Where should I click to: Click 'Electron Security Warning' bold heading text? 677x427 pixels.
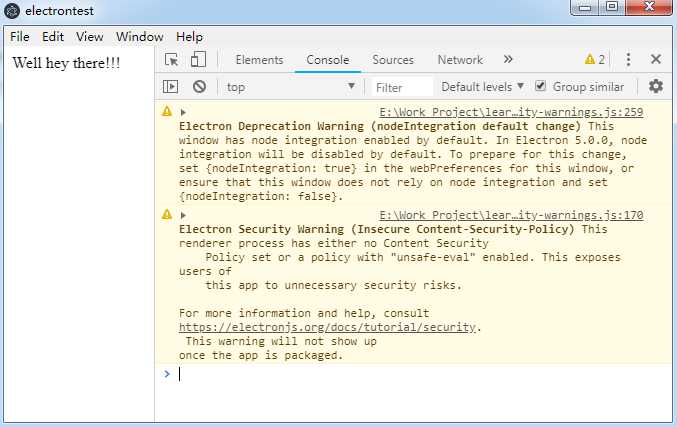261,229
